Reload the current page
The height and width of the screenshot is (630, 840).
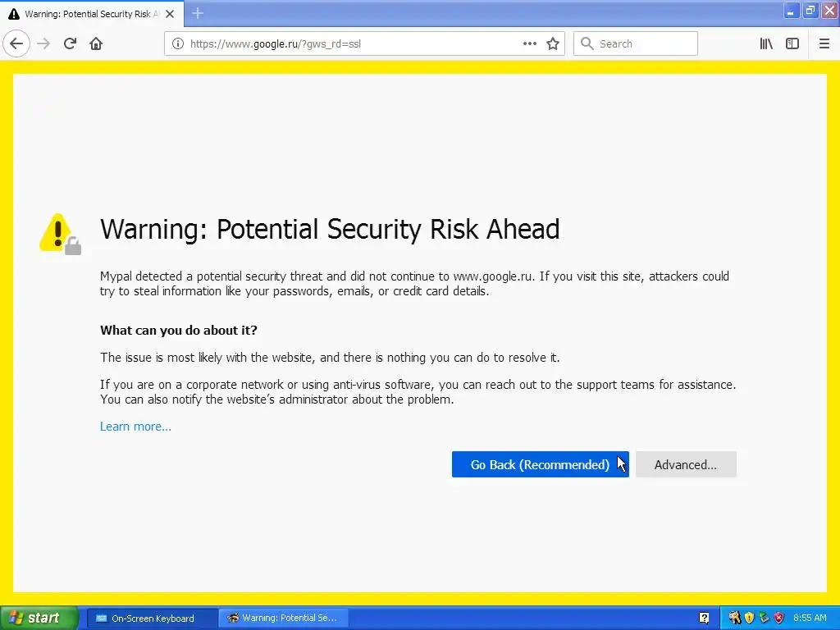tap(70, 43)
